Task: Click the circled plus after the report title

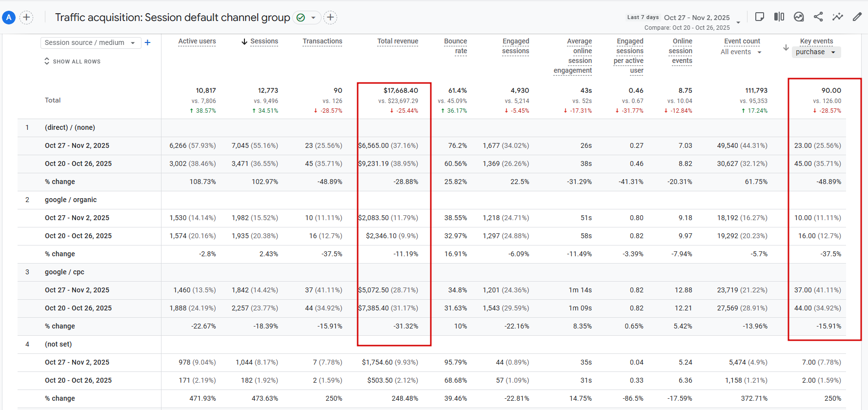Action: [330, 18]
